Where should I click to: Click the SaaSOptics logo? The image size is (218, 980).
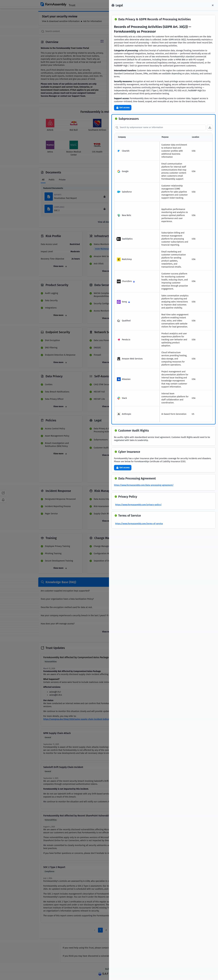coord(119,239)
